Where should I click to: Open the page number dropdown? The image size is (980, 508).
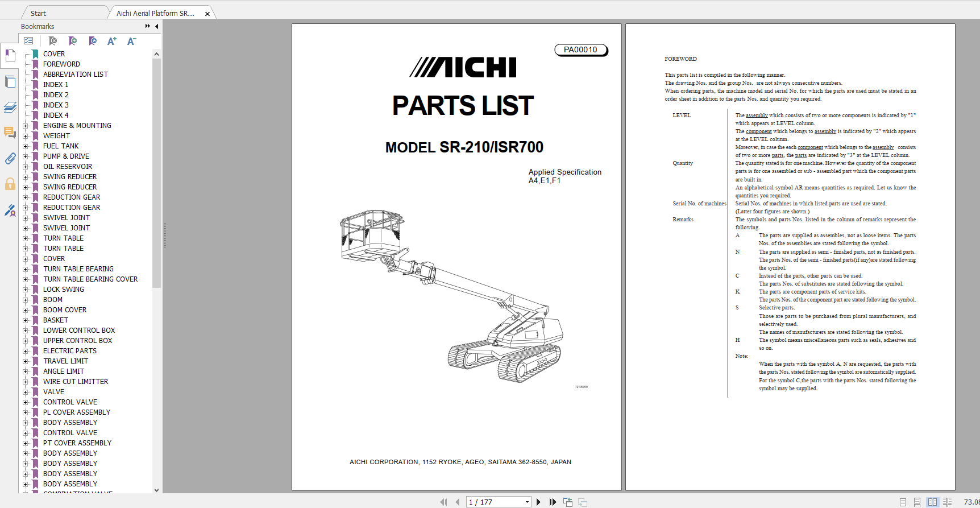click(x=527, y=502)
